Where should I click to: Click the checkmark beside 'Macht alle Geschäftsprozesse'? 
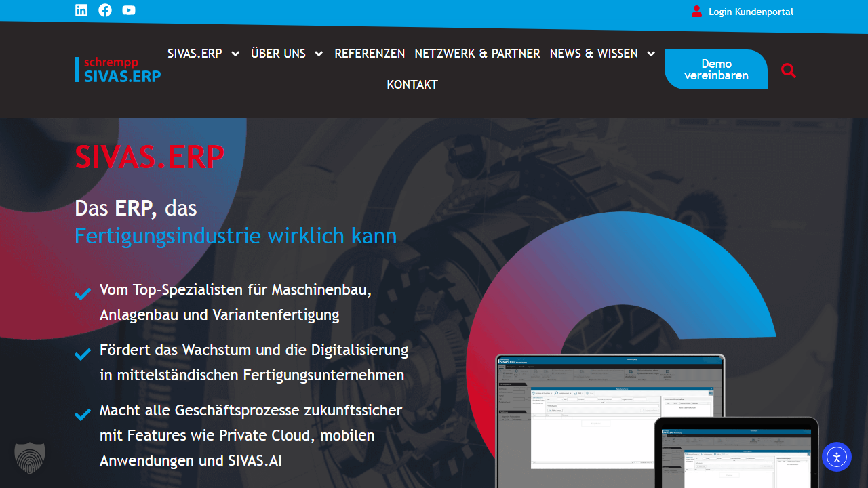[83, 414]
